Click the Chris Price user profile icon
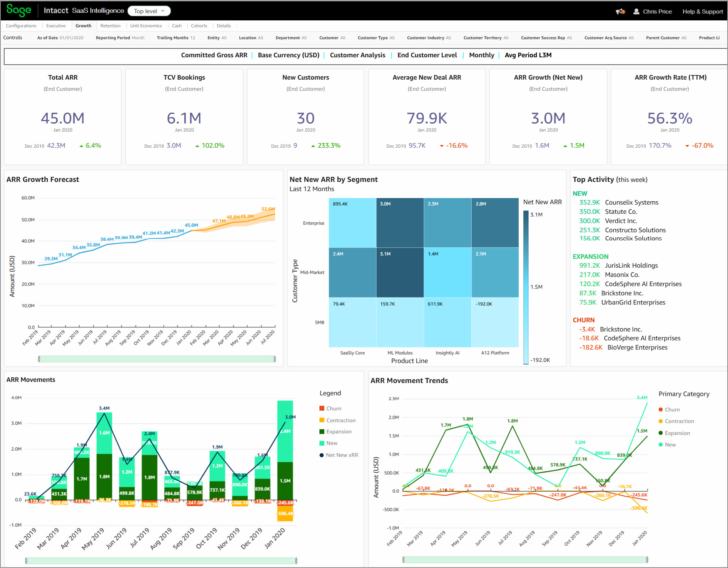 [637, 11]
